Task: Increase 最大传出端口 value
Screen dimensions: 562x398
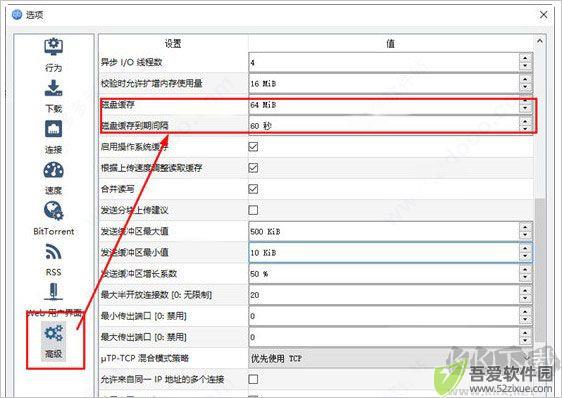Action: click(x=525, y=333)
